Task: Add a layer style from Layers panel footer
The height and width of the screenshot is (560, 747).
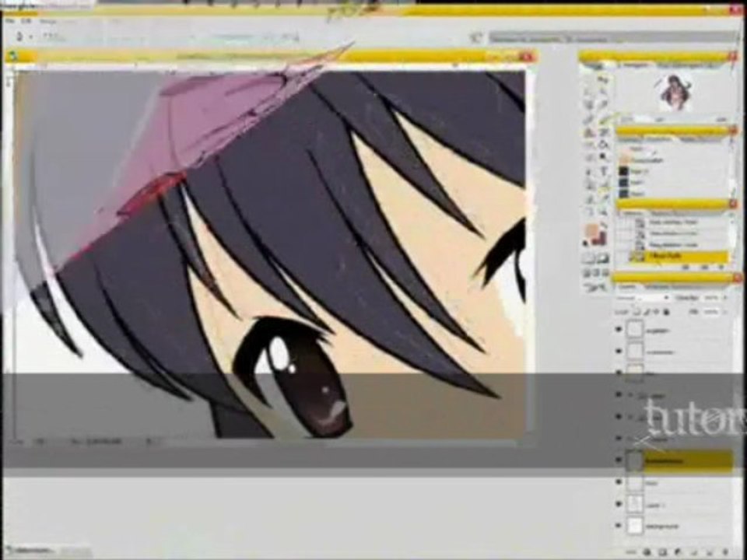Action: coord(647,552)
